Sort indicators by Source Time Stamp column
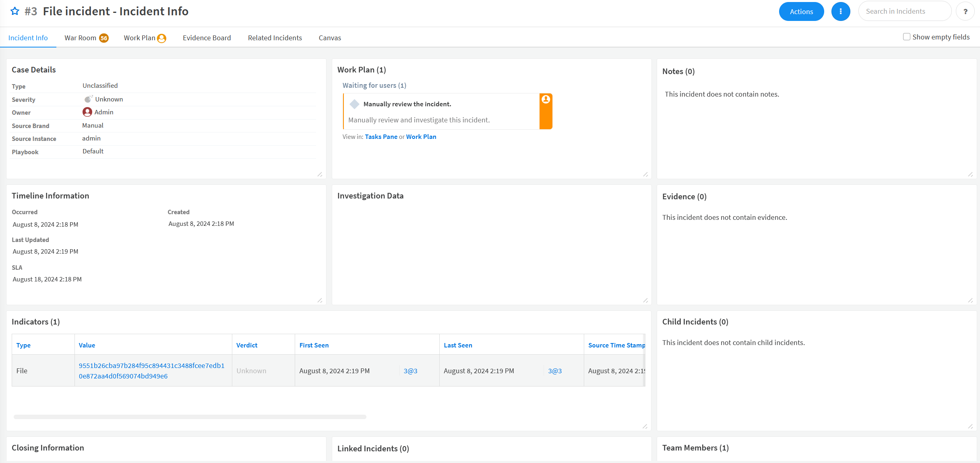The image size is (980, 463). [616, 345]
